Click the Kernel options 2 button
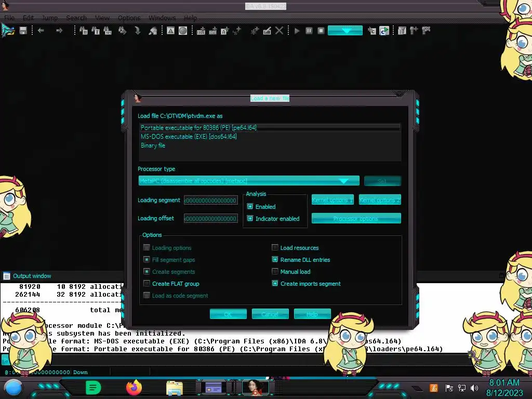Viewport: 532px width, 399px height. (380, 200)
